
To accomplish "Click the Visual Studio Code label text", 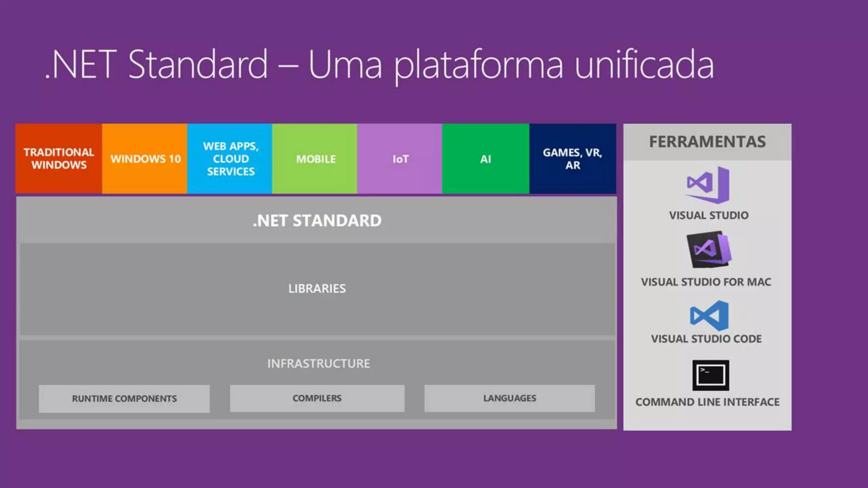I will click(706, 339).
